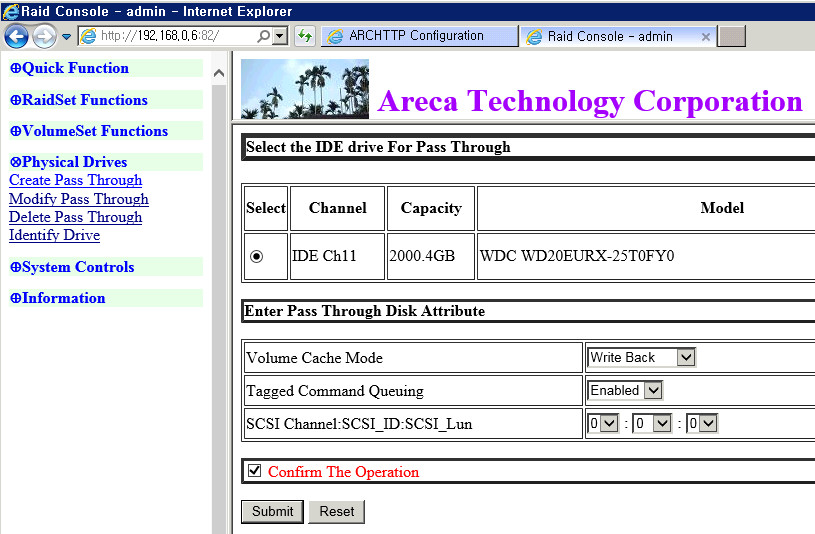Click the 2000.4GB capacity cell

pos(431,256)
